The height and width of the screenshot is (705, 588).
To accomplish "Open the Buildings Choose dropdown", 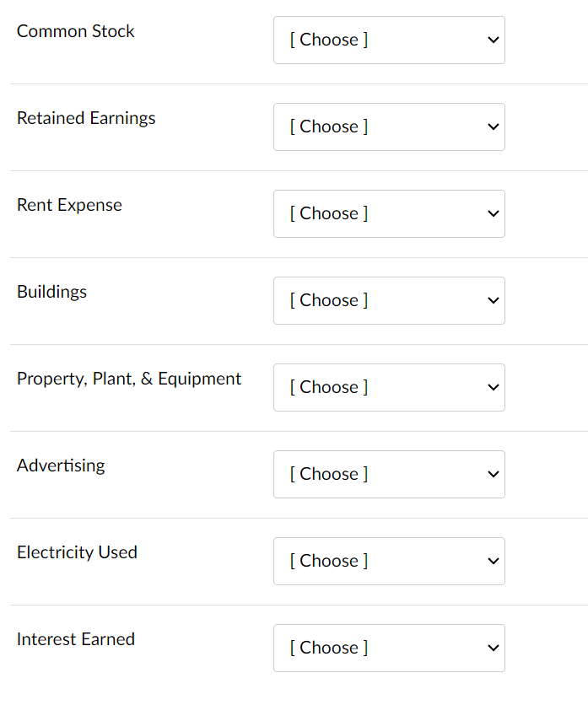I will (x=388, y=300).
